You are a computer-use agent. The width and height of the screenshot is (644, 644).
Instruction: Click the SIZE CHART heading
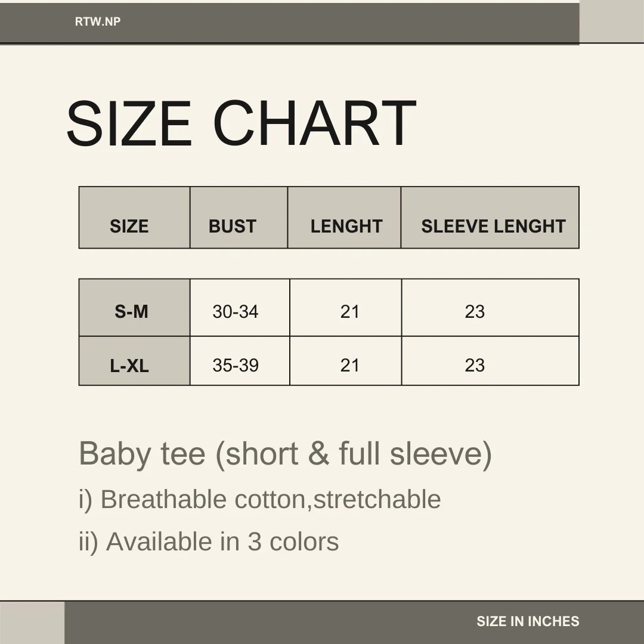coord(240,124)
